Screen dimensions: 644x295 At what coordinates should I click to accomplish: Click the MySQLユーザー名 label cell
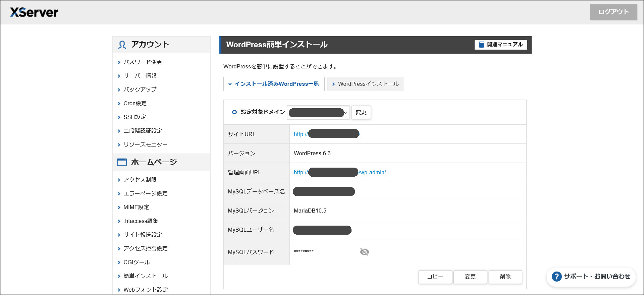[x=257, y=230]
